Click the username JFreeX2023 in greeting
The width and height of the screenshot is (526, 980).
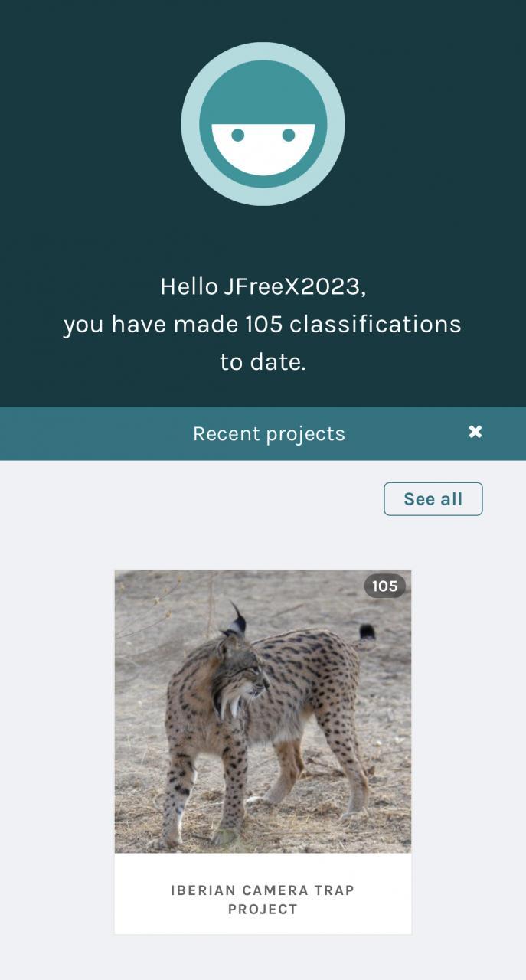[x=291, y=286]
